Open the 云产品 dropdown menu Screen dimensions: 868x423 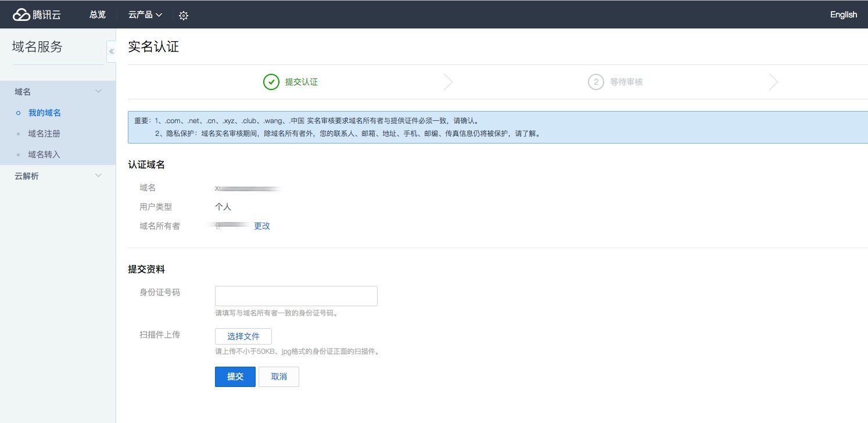pos(145,15)
